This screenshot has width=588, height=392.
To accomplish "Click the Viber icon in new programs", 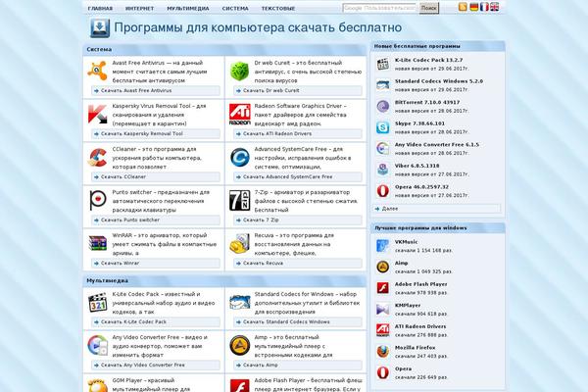I will (382, 170).
